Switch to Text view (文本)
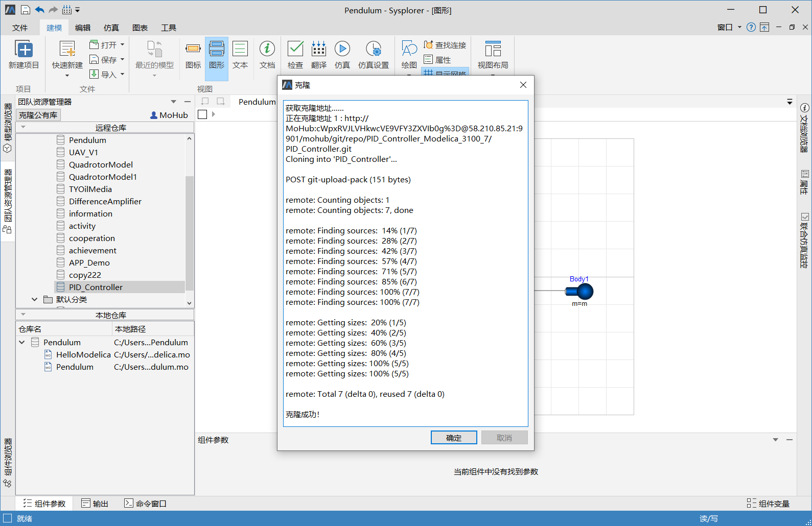This screenshot has width=812, height=526. point(240,49)
